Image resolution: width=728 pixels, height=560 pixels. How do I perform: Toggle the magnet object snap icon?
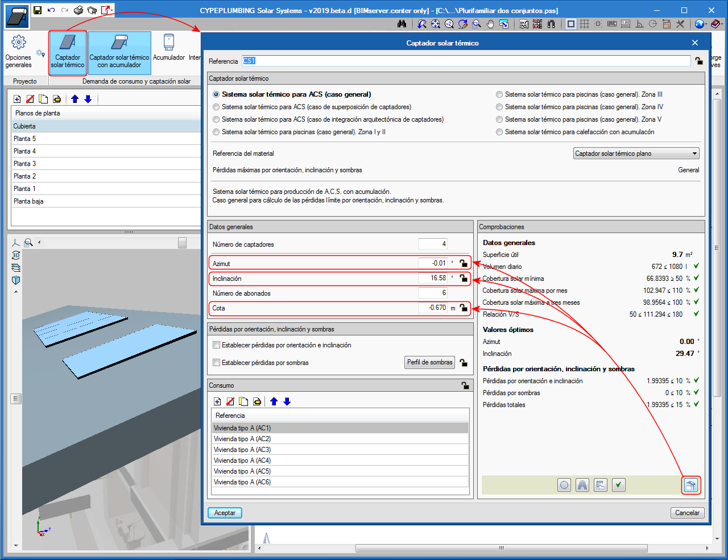tap(551, 24)
